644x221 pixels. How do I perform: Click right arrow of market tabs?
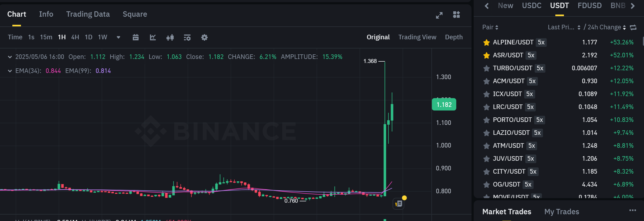point(633,6)
